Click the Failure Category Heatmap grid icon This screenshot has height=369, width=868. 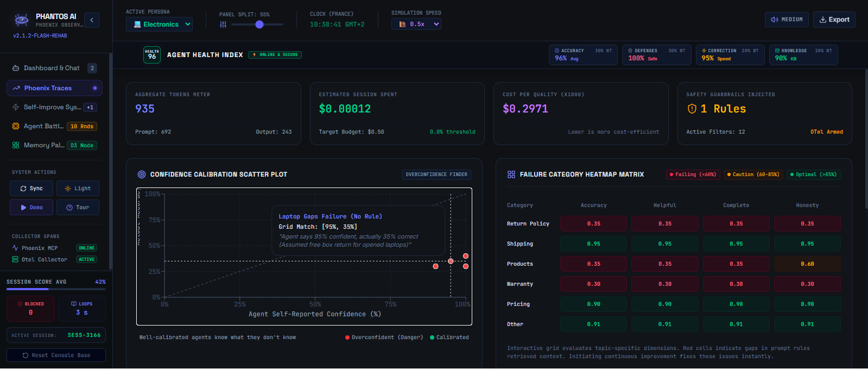[x=511, y=174]
